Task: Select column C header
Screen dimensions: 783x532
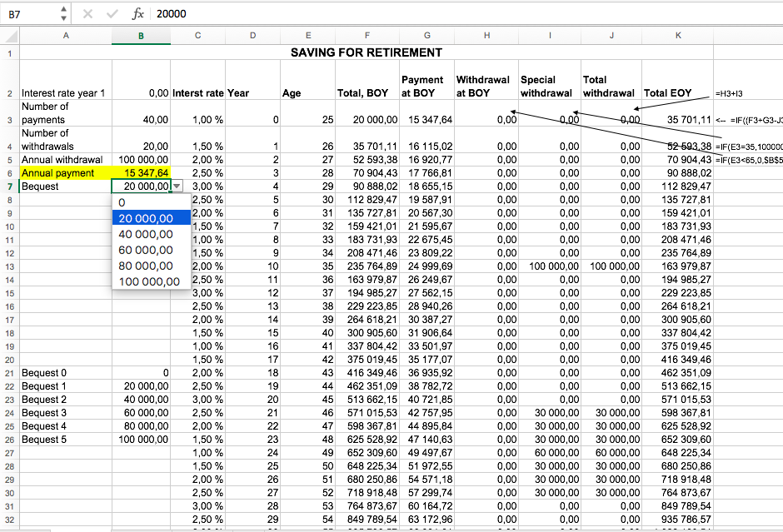Action: pos(197,36)
